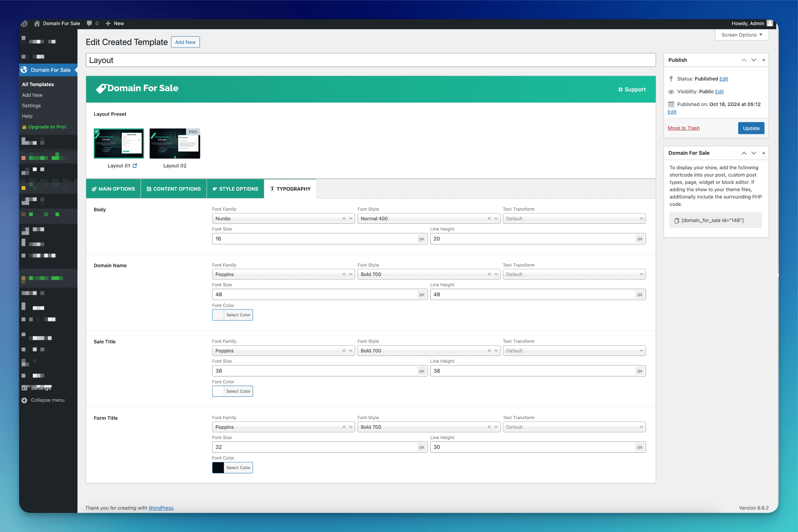The width and height of the screenshot is (798, 532).
Task: Move Publish box up
Action: point(744,60)
